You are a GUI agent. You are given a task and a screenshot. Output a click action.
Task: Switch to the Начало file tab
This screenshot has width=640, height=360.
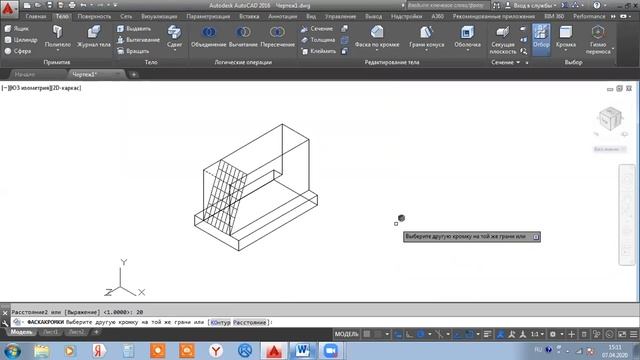tap(25, 74)
